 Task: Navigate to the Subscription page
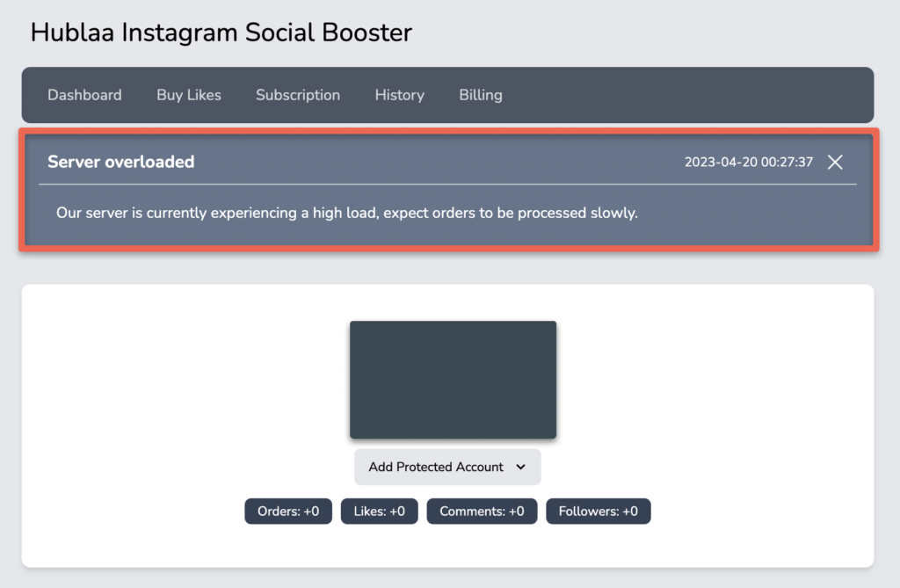[297, 95]
